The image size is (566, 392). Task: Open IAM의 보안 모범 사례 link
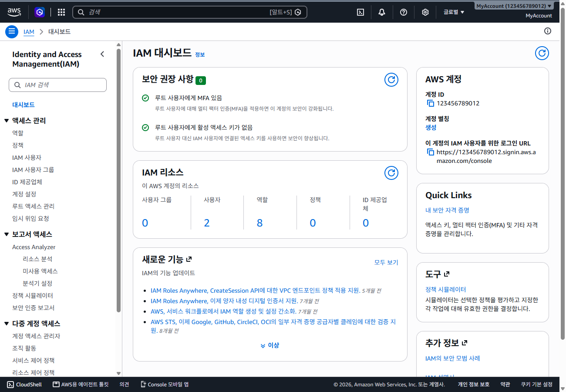pos(452,358)
